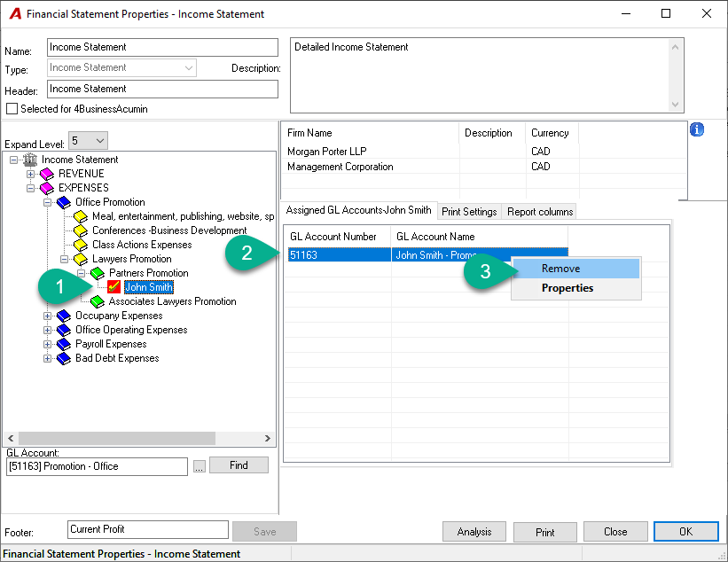Viewport: 728px width, 562px height.
Task: Click the Find button
Action: 239,465
